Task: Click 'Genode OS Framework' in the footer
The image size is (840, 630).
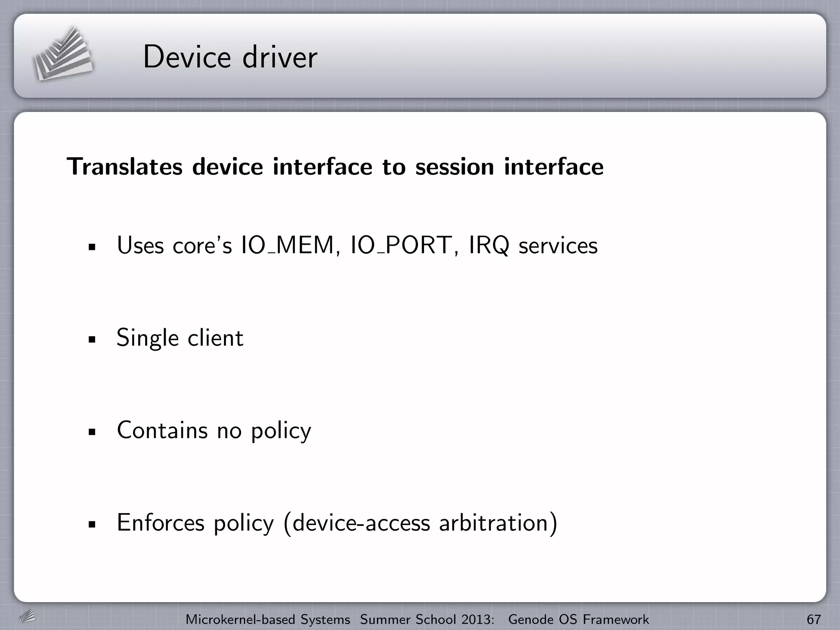Action: pos(578,619)
